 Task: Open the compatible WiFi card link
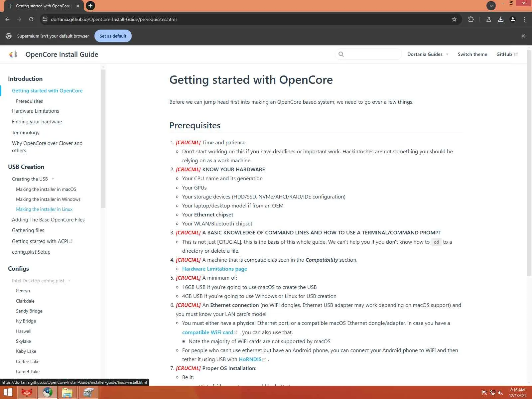click(x=210, y=332)
